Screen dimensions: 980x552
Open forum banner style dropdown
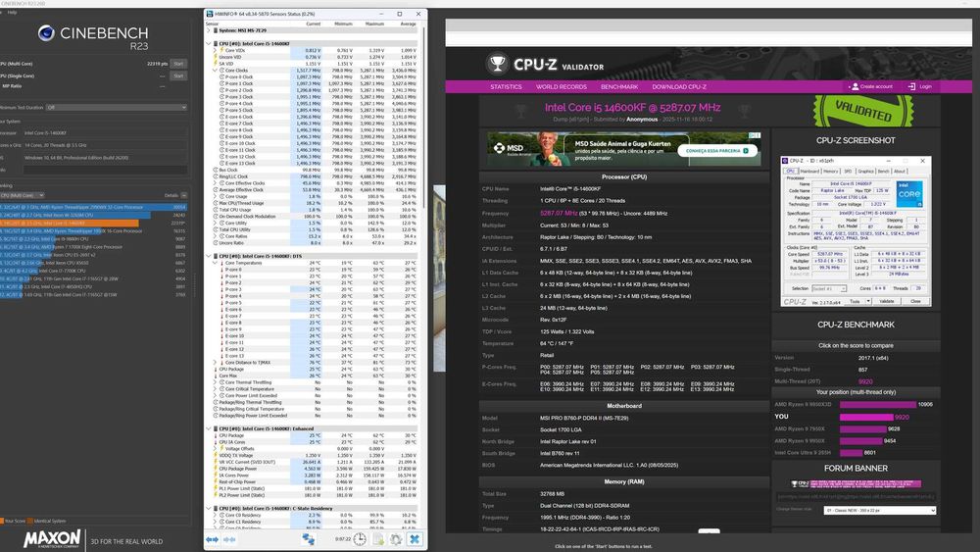coord(879,510)
